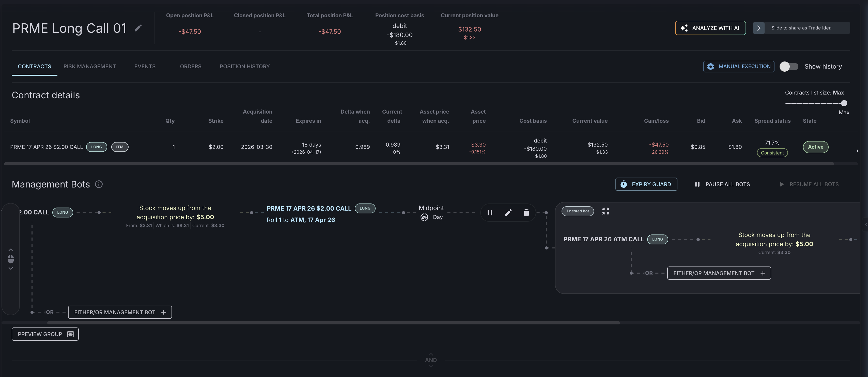Collapse the nested bot panel
The height and width of the screenshot is (377, 868).
point(606,211)
